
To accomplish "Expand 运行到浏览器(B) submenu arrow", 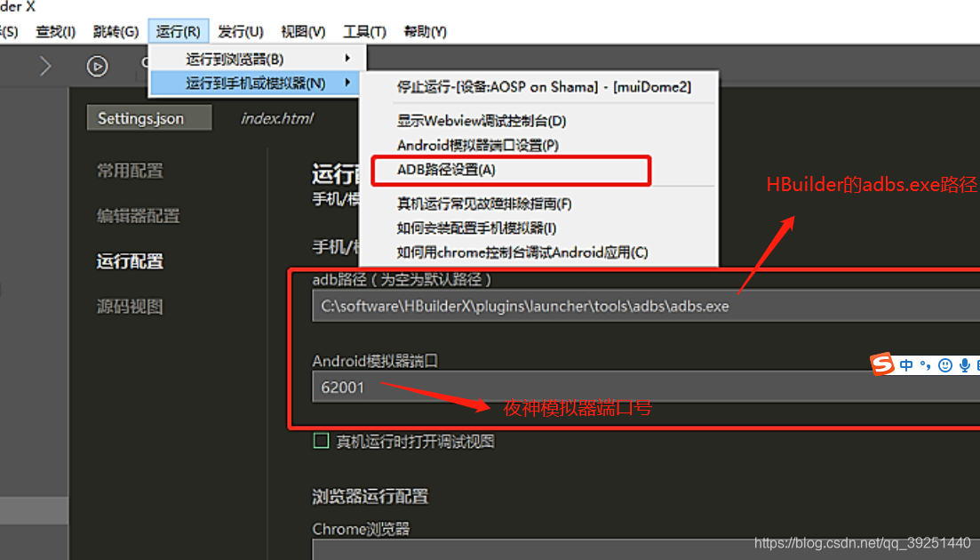I will (347, 58).
